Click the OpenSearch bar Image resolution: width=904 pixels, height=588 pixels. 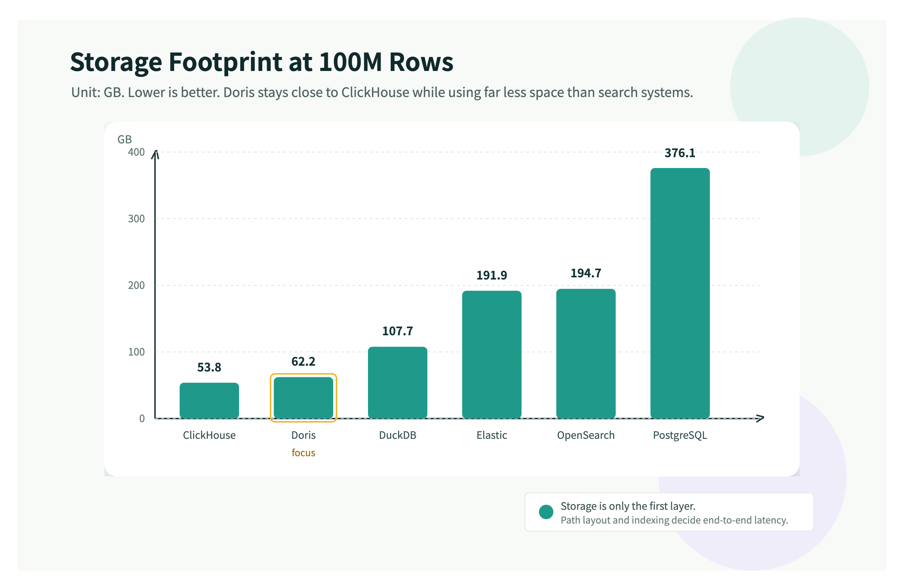click(x=586, y=353)
